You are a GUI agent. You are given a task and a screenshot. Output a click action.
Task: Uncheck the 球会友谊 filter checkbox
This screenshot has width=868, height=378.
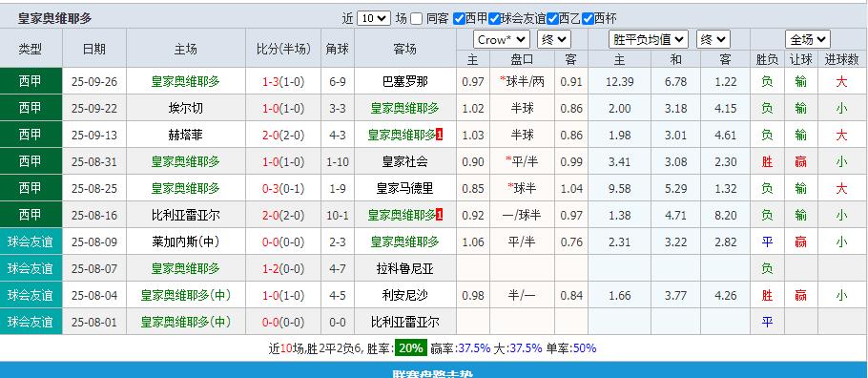click(495, 19)
